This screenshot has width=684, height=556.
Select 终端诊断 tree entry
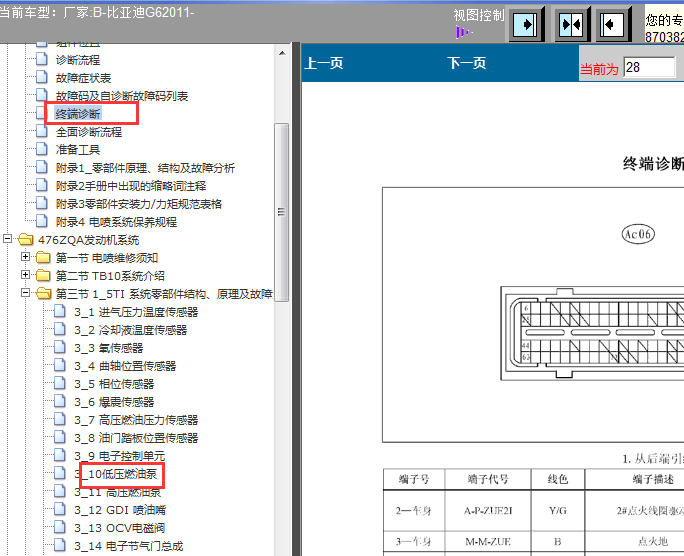[78, 114]
